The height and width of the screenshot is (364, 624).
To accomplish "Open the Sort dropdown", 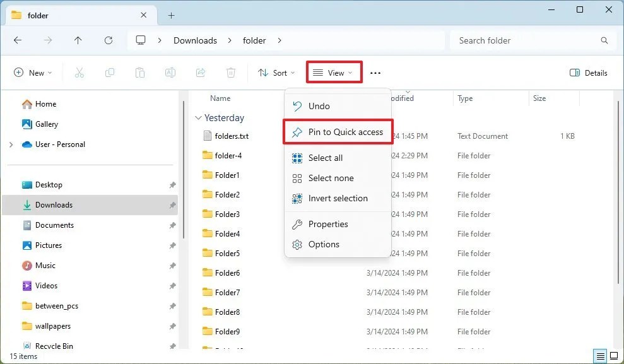I will (276, 73).
